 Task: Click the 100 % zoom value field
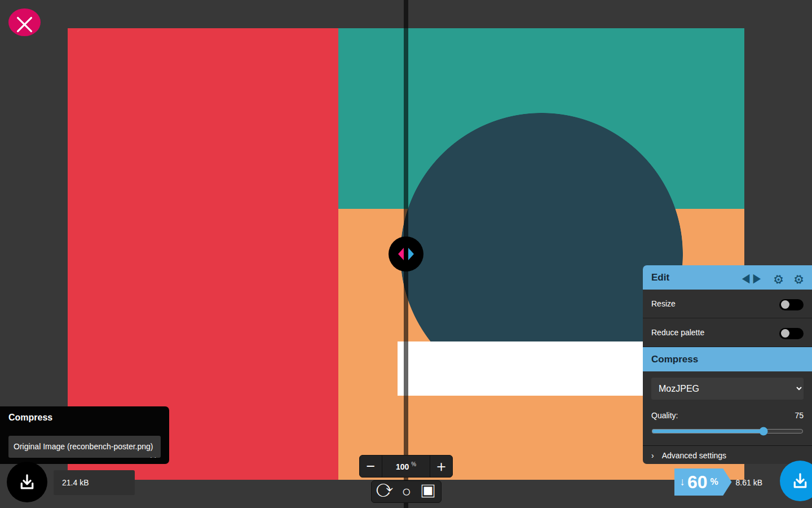tap(406, 466)
